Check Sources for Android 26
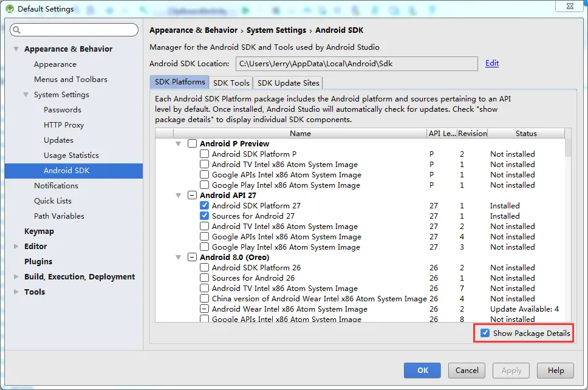This screenshot has height=390, width=588. pyautogui.click(x=204, y=278)
